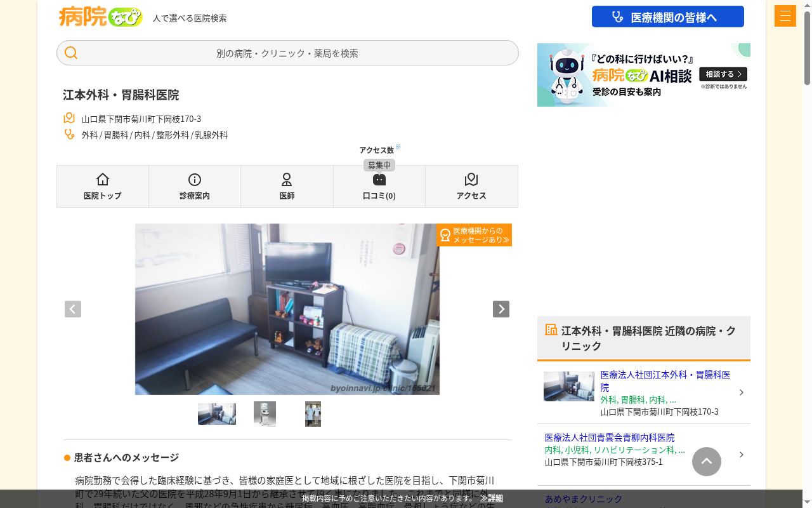Viewport: 812px width, 508px height.
Task: Click the building icon in 近隣の病院 header
Action: pyautogui.click(x=551, y=330)
